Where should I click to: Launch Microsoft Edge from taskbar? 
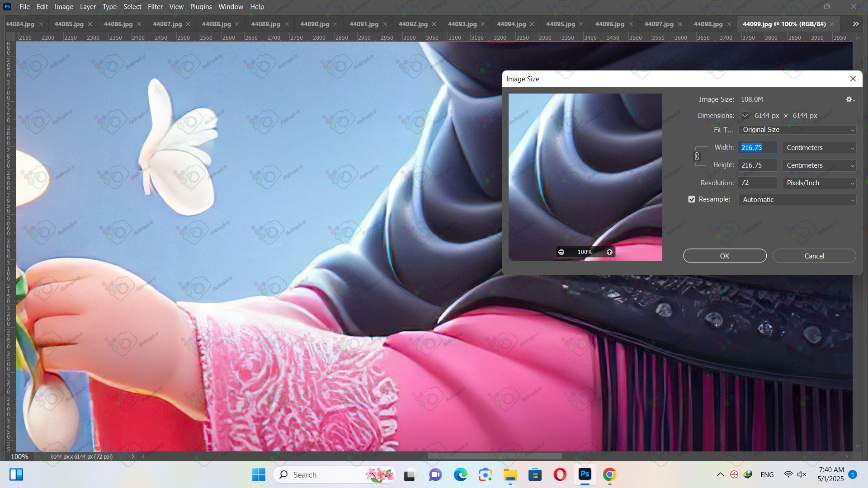[x=460, y=474]
